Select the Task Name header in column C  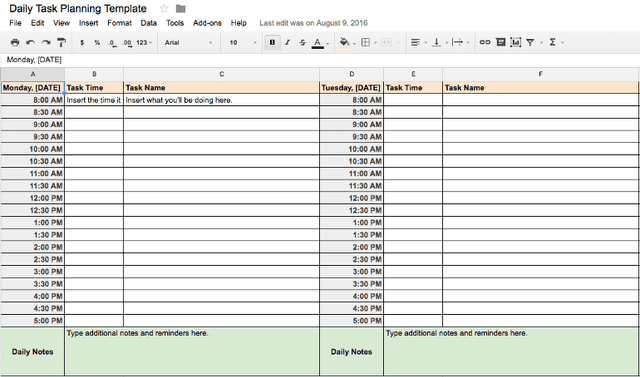click(x=221, y=88)
